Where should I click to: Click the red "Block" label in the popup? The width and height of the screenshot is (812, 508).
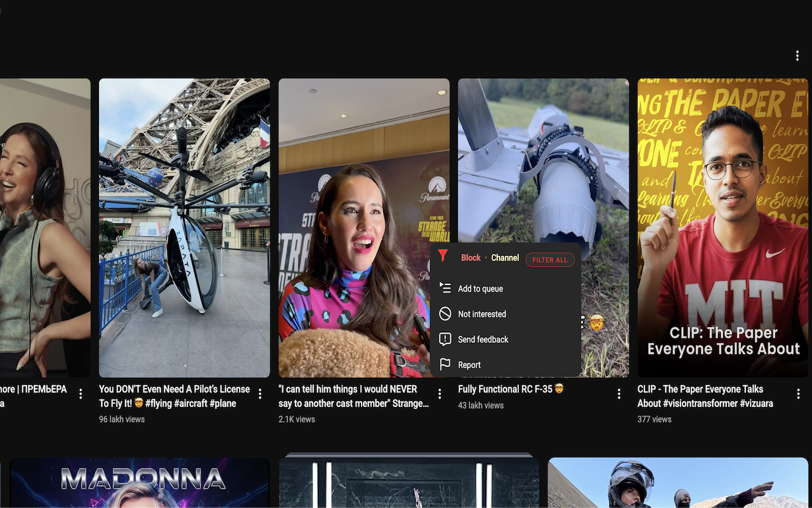(471, 258)
